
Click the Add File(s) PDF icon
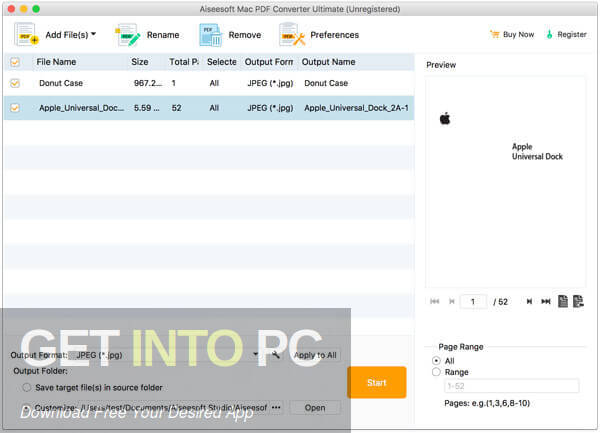tap(26, 34)
